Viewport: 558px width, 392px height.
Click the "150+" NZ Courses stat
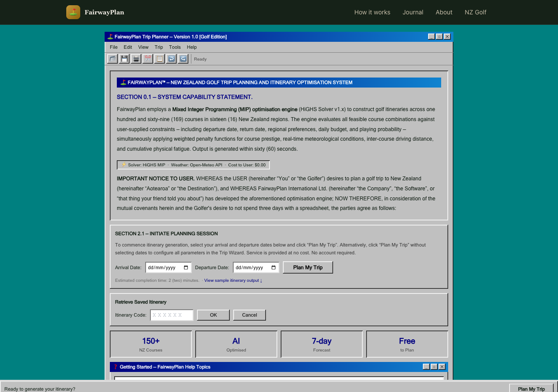(151, 344)
